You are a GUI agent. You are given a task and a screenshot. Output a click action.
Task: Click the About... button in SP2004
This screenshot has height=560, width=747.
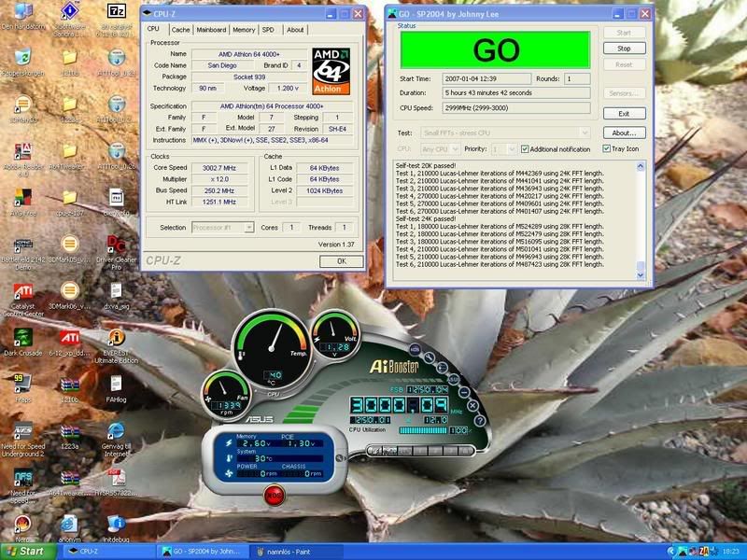(624, 133)
